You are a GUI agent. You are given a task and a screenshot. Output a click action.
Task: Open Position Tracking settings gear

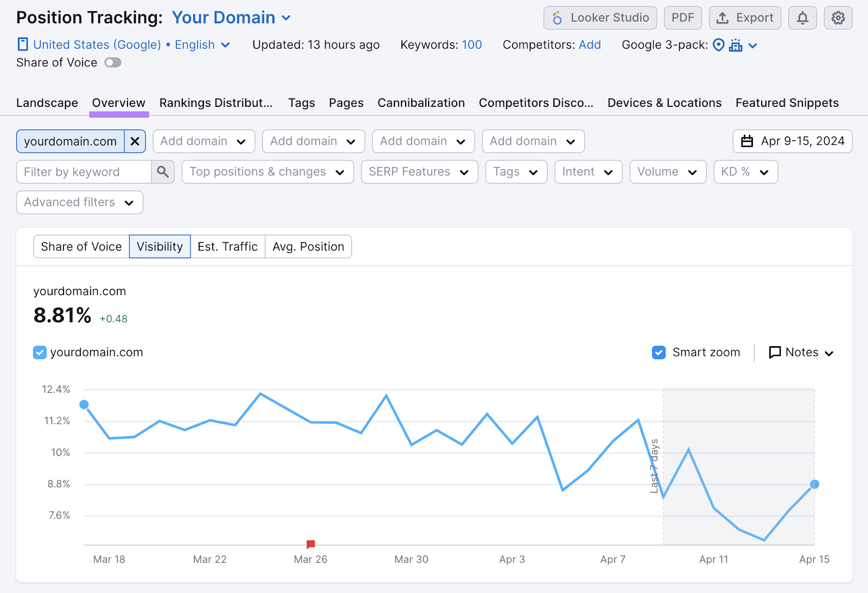pos(838,17)
